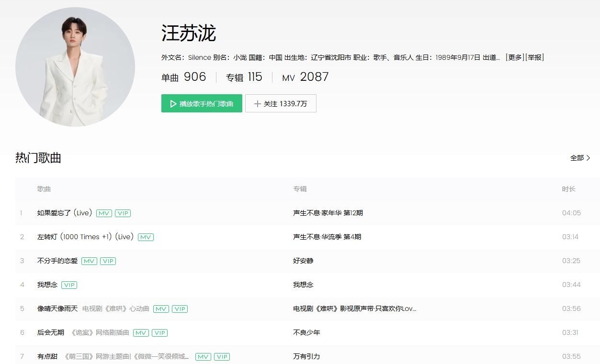Open the 好安静 album link
Screen dimensions: 600x364
click(303, 261)
